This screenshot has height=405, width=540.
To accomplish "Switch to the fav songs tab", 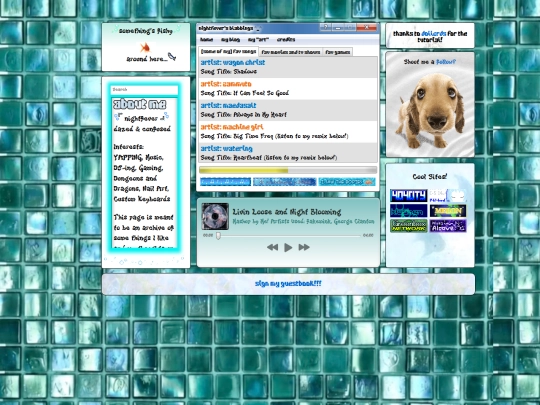I will (229, 52).
